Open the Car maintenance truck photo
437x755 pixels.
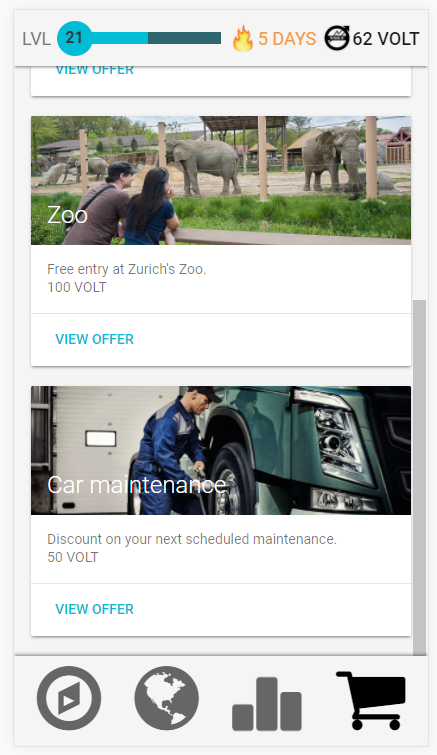pyautogui.click(x=221, y=450)
